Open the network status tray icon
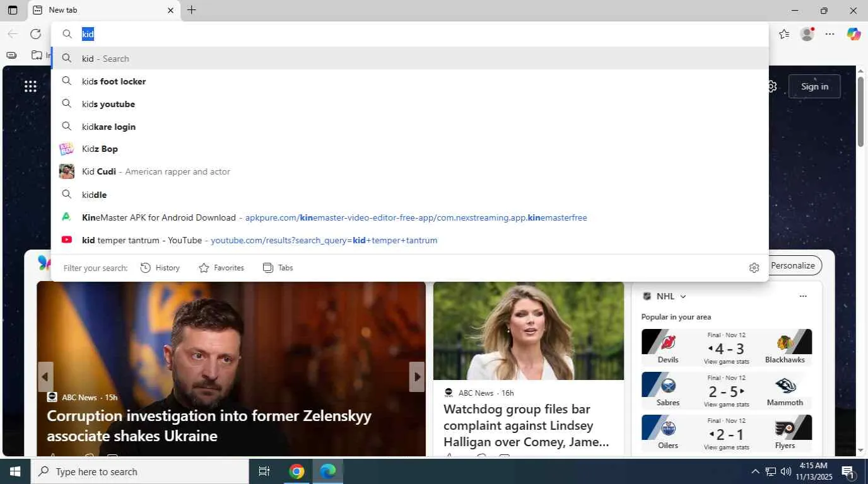Image resolution: width=868 pixels, height=484 pixels. click(770, 471)
